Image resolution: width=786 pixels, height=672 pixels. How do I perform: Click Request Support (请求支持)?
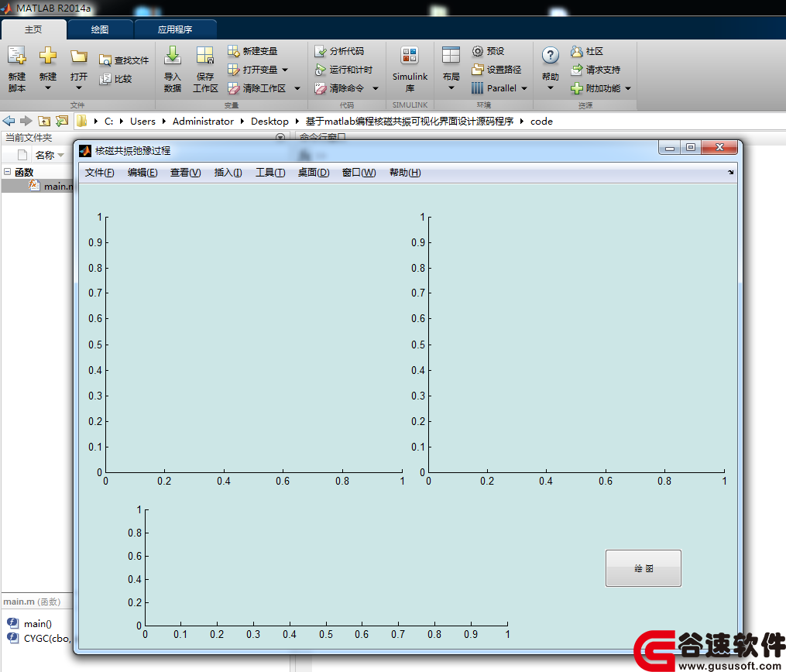tap(596, 70)
